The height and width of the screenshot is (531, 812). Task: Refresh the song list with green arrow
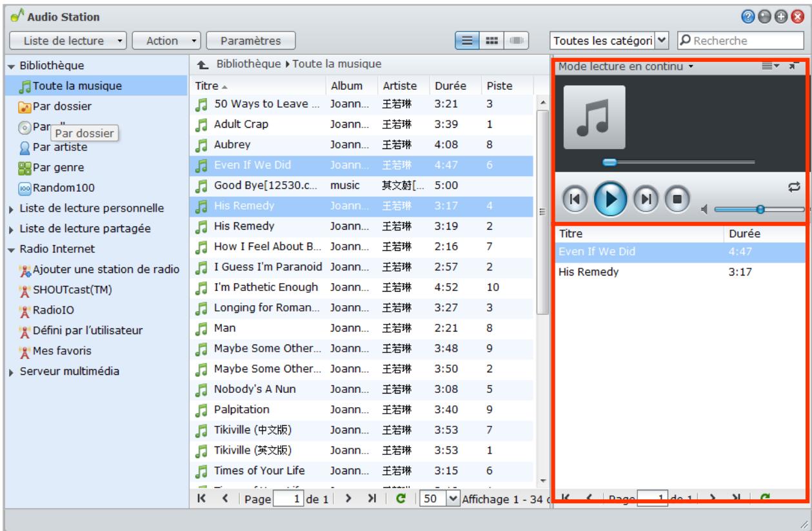coord(401,499)
